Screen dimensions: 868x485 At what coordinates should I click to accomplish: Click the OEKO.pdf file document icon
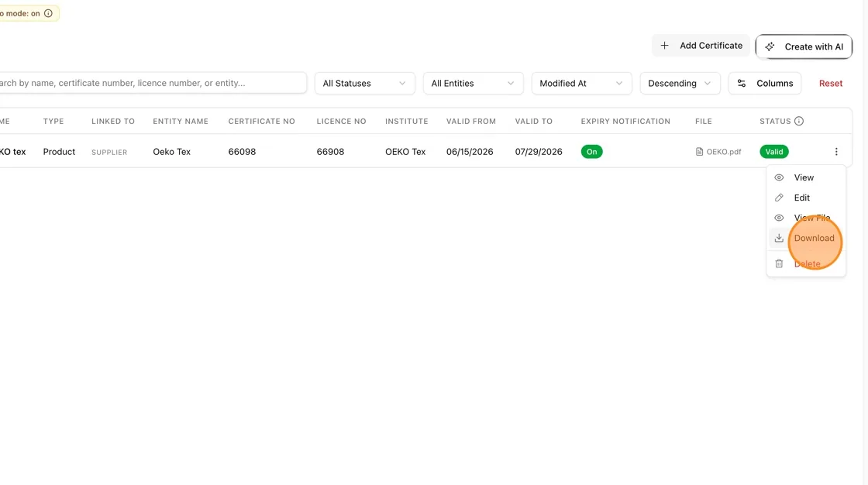pos(699,152)
